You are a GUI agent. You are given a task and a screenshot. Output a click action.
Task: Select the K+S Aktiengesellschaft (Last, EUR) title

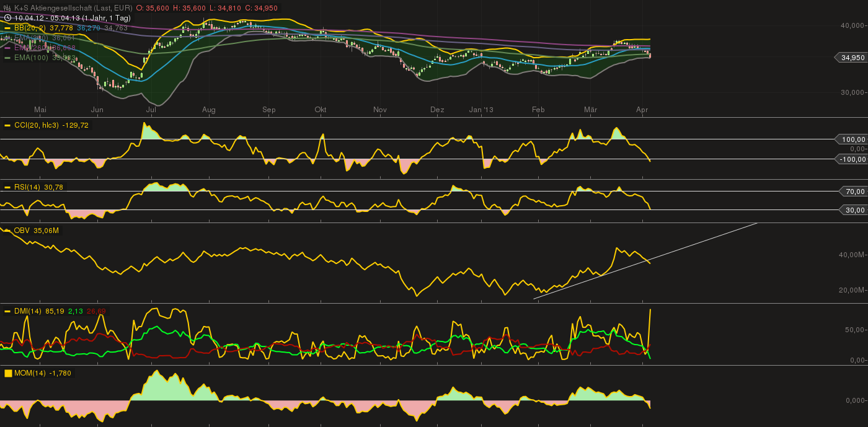pyautogui.click(x=73, y=8)
